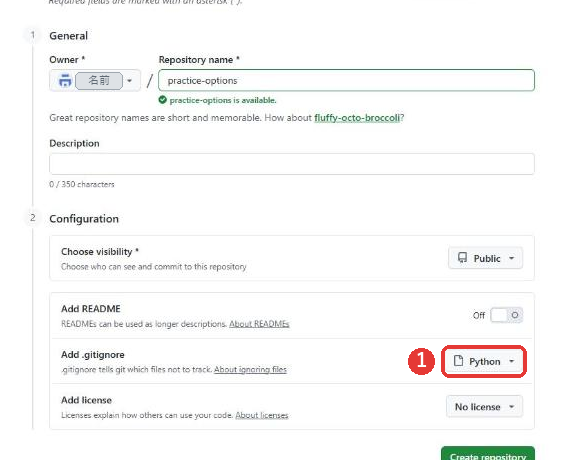The height and width of the screenshot is (460, 580).
Task: Click the 'Add .gitignore' label
Action: tap(92, 355)
